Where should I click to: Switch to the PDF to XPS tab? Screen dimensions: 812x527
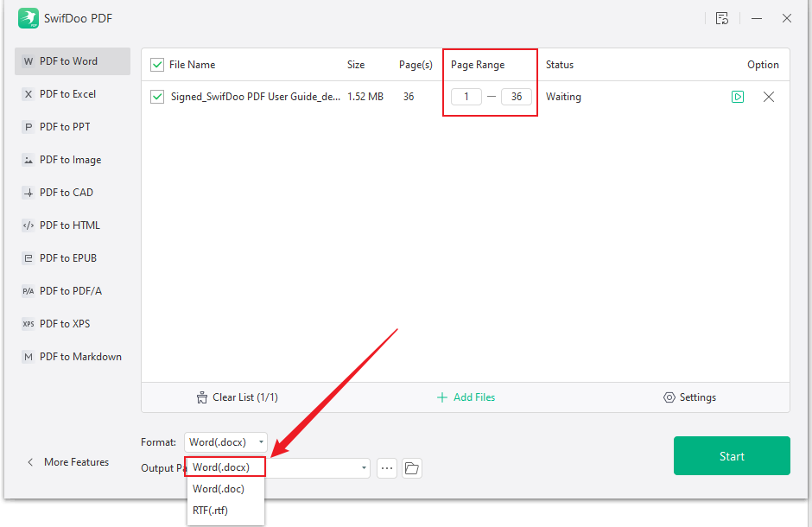(73, 324)
